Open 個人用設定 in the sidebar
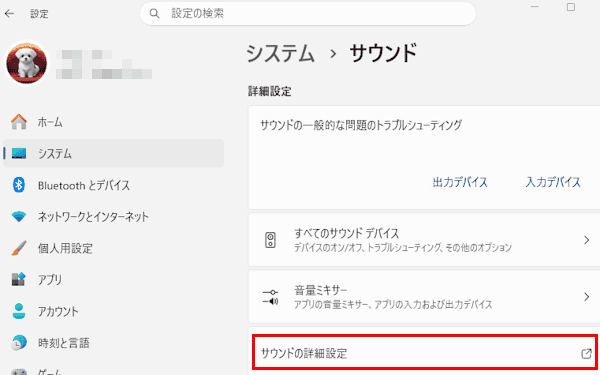The width and height of the screenshot is (600, 375). (113, 248)
